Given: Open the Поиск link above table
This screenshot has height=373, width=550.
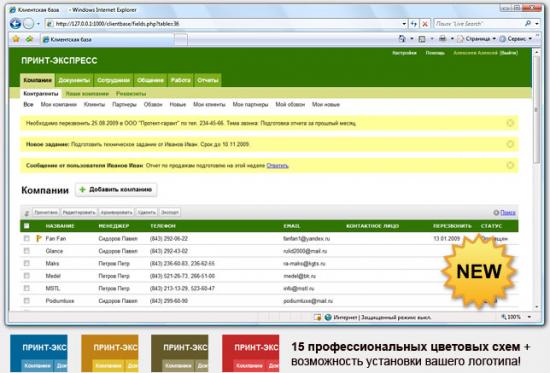Looking at the screenshot, I should point(508,212).
